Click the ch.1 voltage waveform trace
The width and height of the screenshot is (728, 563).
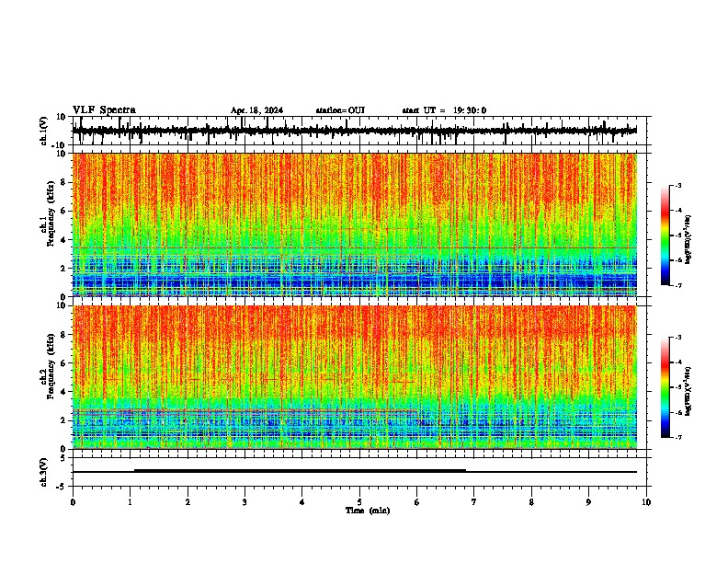click(x=355, y=131)
